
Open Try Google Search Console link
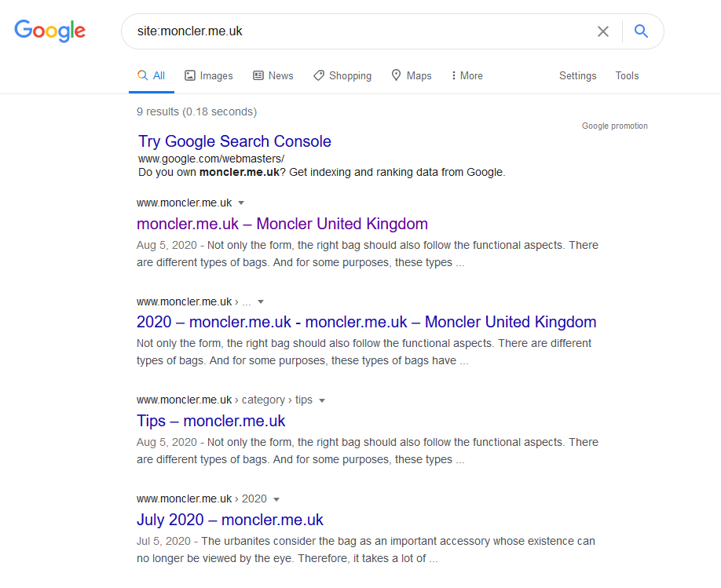[235, 141]
